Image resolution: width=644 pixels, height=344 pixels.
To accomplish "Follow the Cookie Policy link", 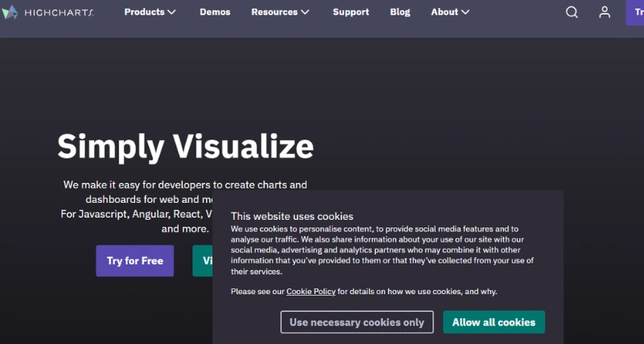I will [311, 292].
